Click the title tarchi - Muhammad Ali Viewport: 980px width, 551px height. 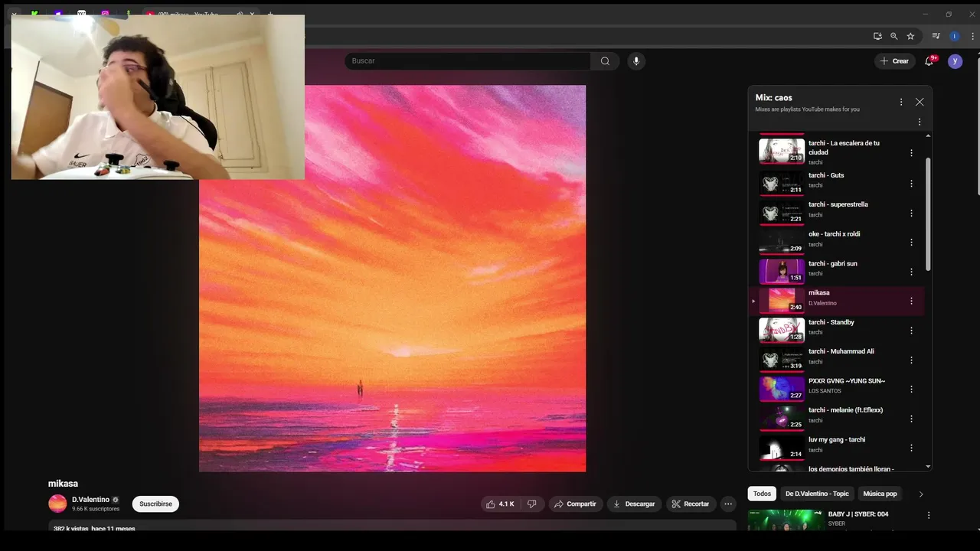point(841,351)
